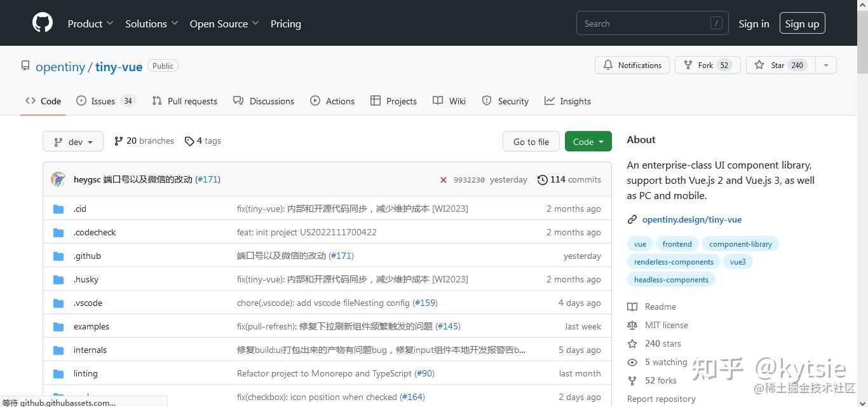Open the opentiny.design/tiny-vue link

point(691,219)
